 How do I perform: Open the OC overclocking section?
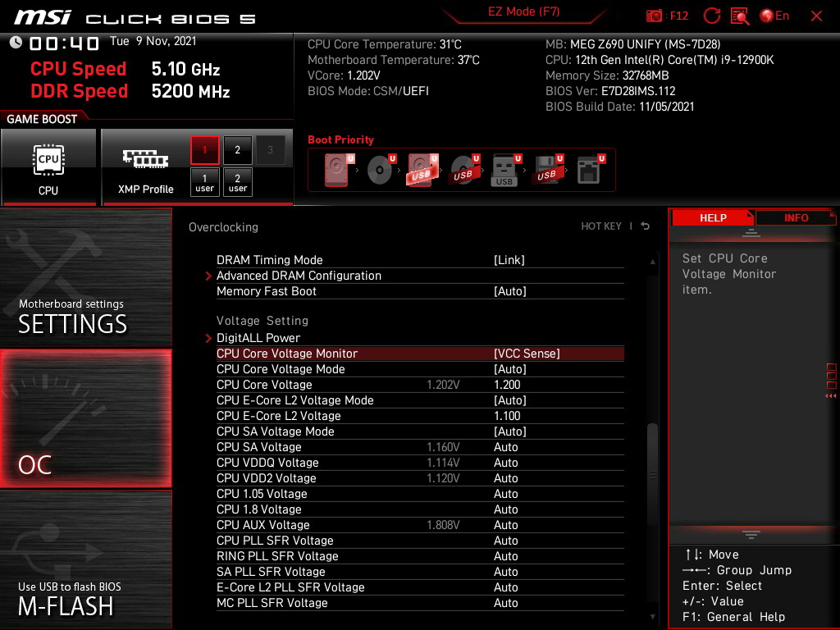click(x=85, y=418)
